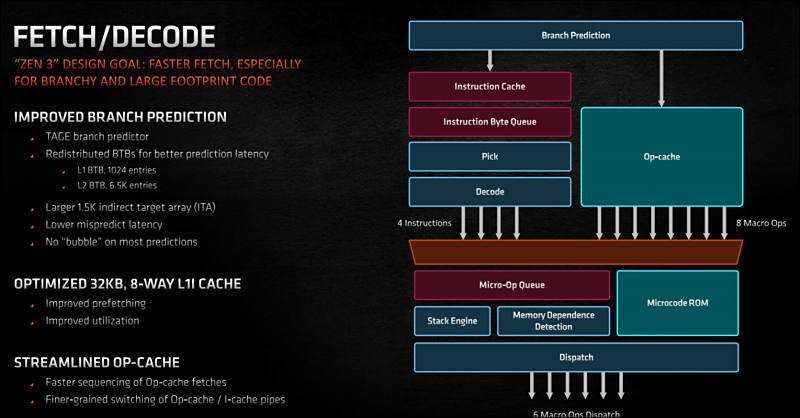Click the Dispatch block
This screenshot has height=418, width=800.
(x=576, y=357)
